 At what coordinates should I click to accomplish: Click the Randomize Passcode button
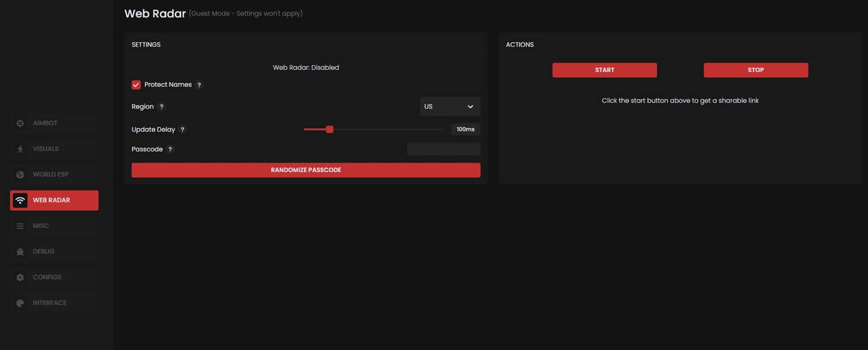coord(306,170)
